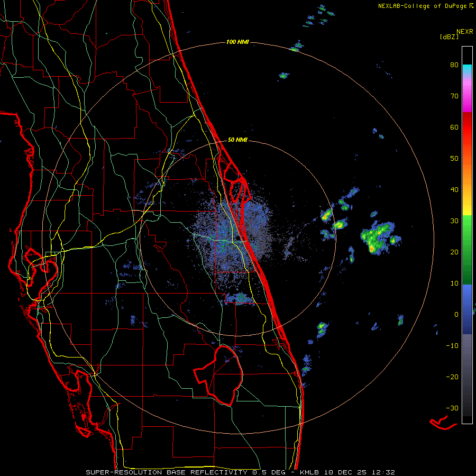Click the dBZ color scale bar
476x476 pixels.
coord(467,235)
